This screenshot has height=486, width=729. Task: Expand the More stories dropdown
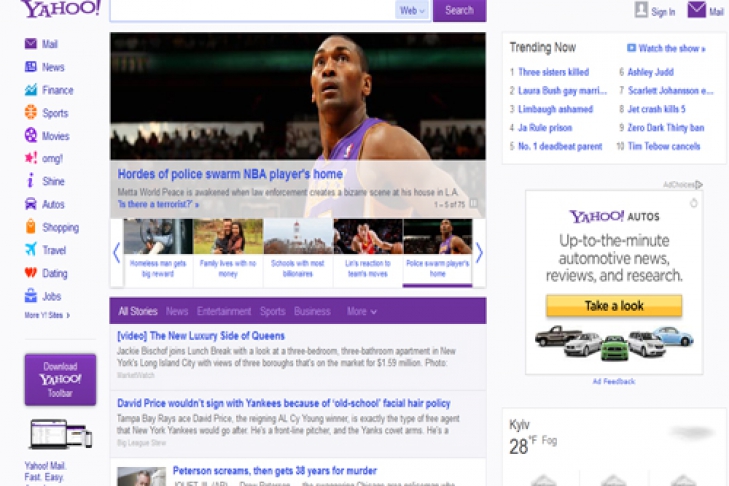tap(361, 311)
